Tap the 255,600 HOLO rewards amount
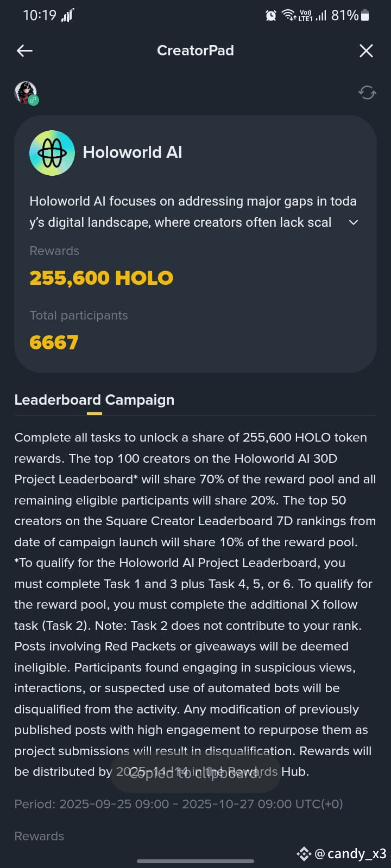This screenshot has width=391, height=868. click(102, 278)
